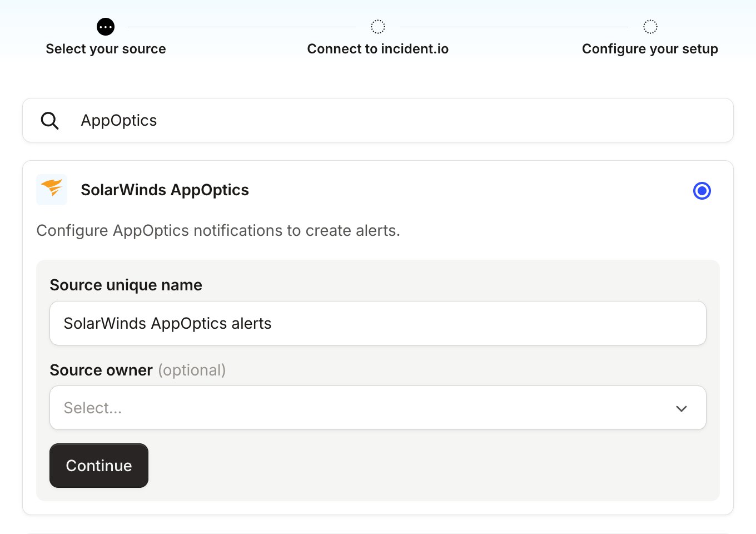
Task: Click the Source unique name input field
Action: point(378,323)
